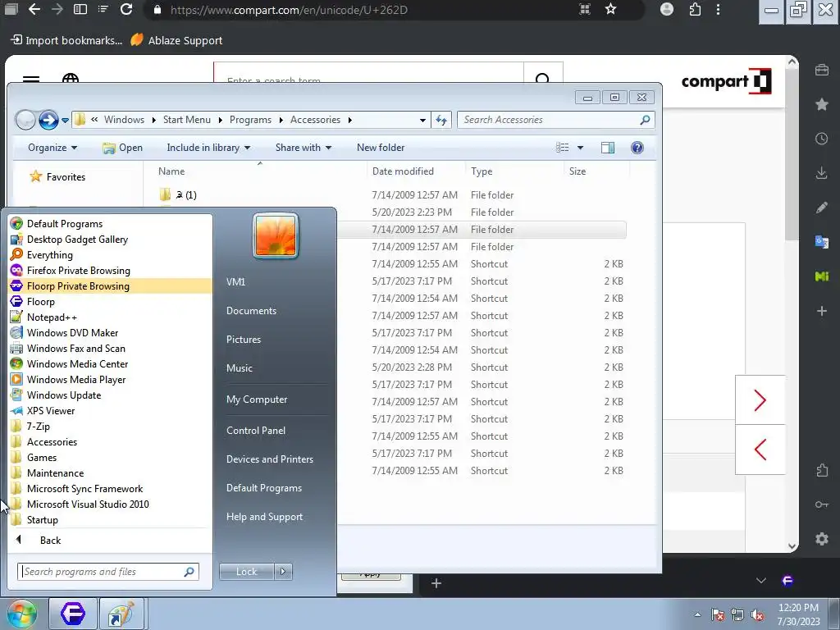Click the compart page red next arrow
The width and height of the screenshot is (840, 630).
tap(760, 400)
